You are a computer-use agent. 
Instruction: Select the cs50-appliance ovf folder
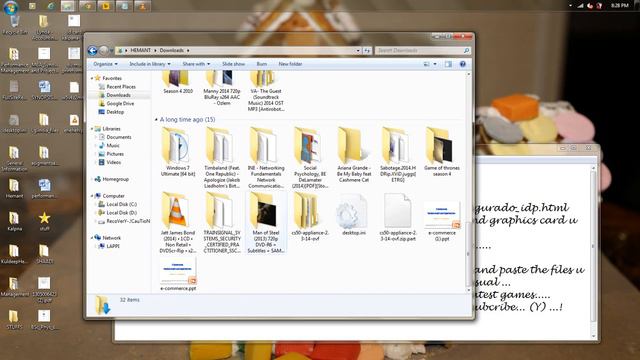310,218
